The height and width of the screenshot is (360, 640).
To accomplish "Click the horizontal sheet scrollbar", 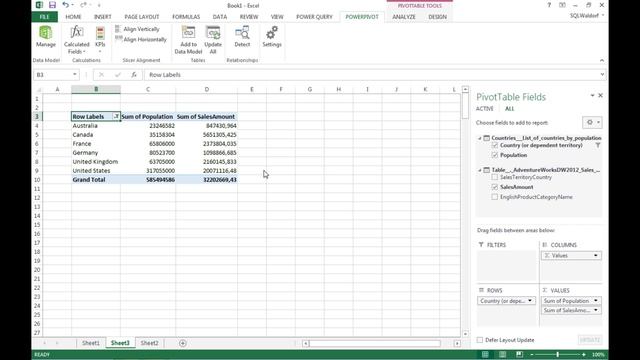I will click(x=375, y=344).
